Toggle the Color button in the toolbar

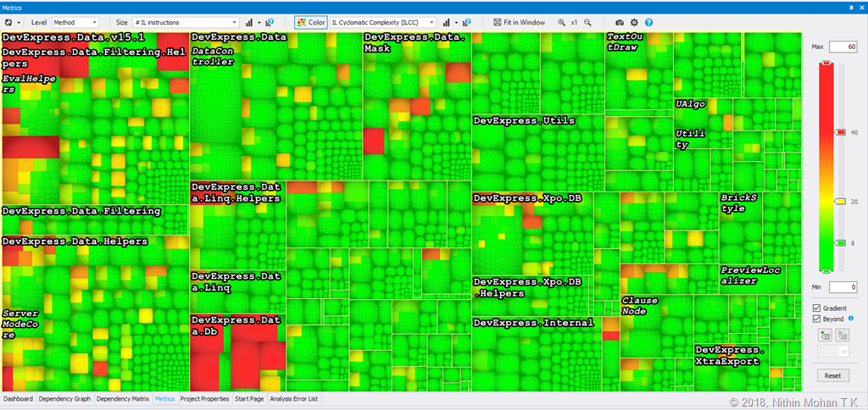pos(310,22)
